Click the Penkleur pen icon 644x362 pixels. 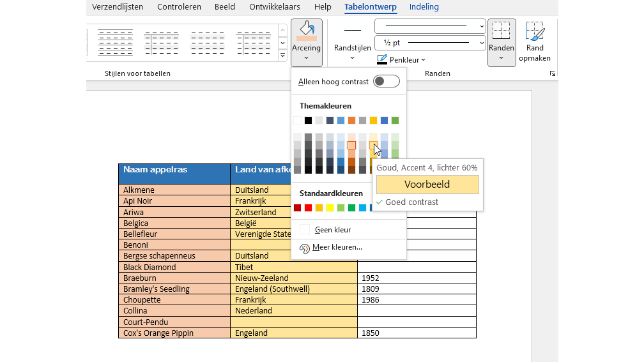382,59
